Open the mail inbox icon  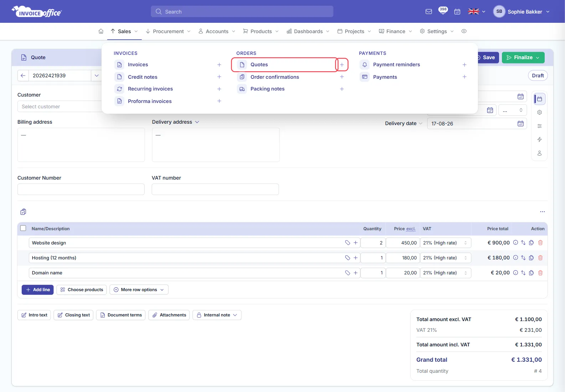tap(429, 12)
